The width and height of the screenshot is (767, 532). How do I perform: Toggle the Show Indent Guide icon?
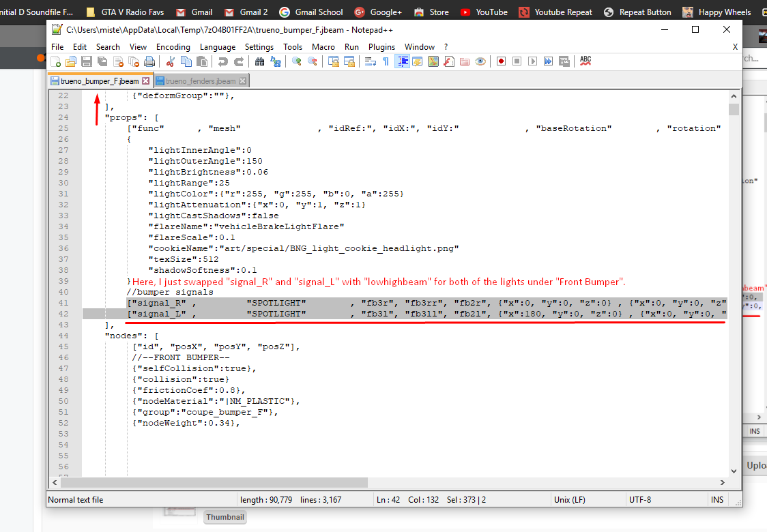tap(402, 61)
